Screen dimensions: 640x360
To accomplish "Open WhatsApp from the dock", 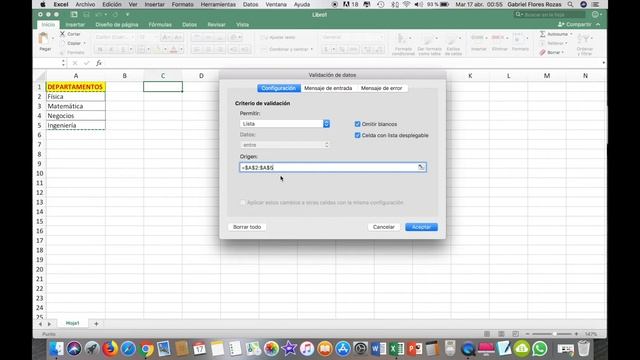I will coord(540,349).
